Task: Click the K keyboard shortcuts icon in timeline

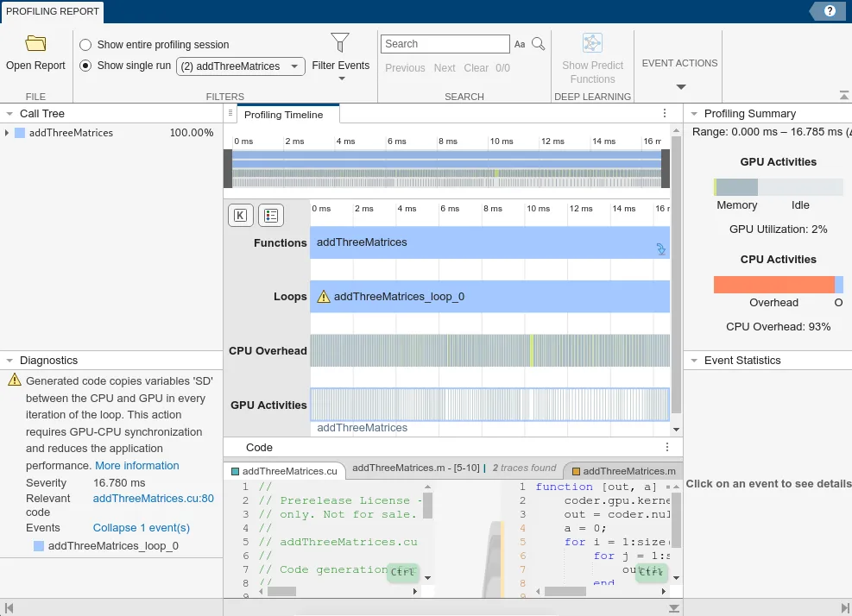Action: point(240,216)
